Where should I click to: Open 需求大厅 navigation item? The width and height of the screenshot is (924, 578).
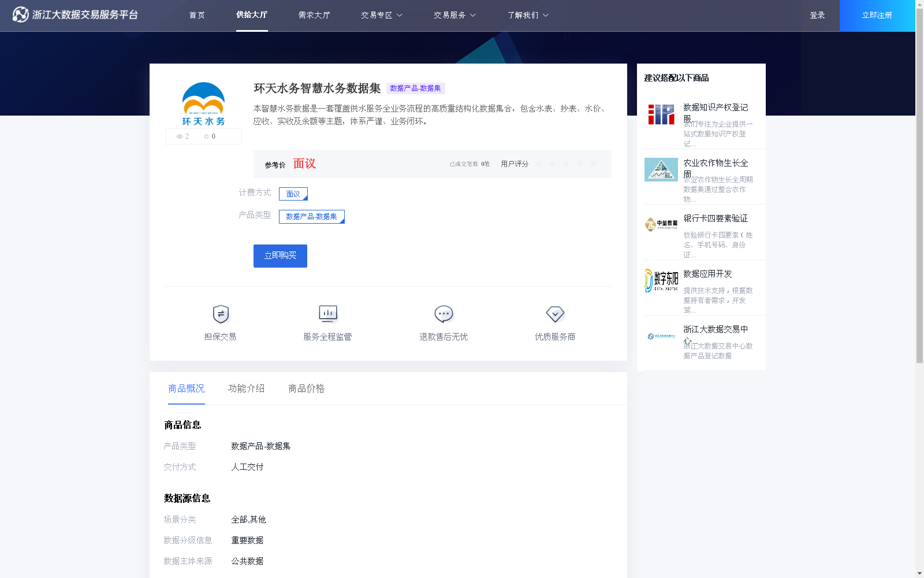[314, 15]
